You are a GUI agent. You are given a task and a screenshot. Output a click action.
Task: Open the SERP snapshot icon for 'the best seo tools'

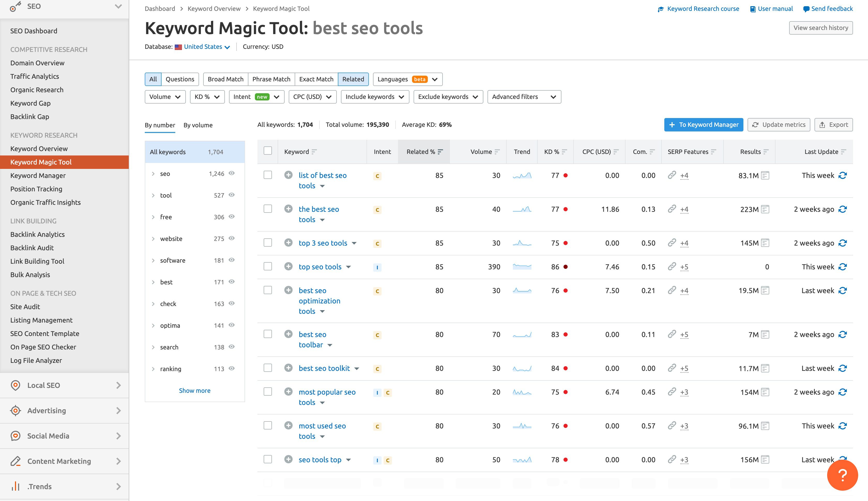(765, 209)
